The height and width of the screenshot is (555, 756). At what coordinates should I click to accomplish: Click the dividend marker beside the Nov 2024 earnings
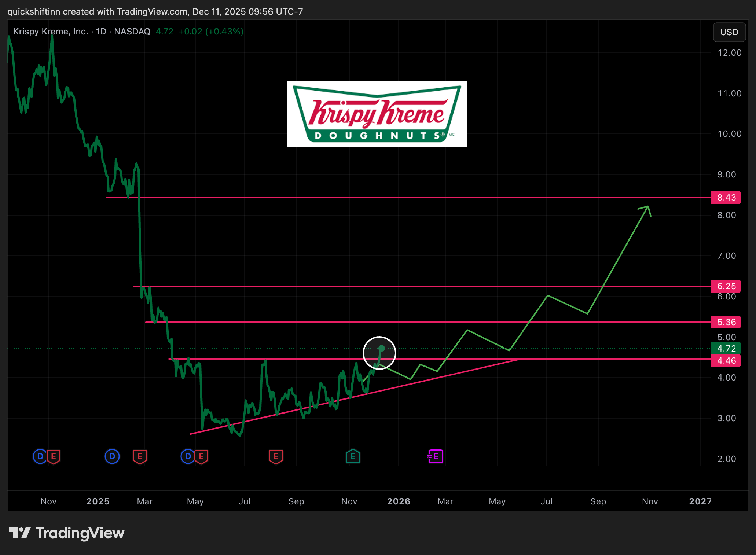pyautogui.click(x=40, y=456)
